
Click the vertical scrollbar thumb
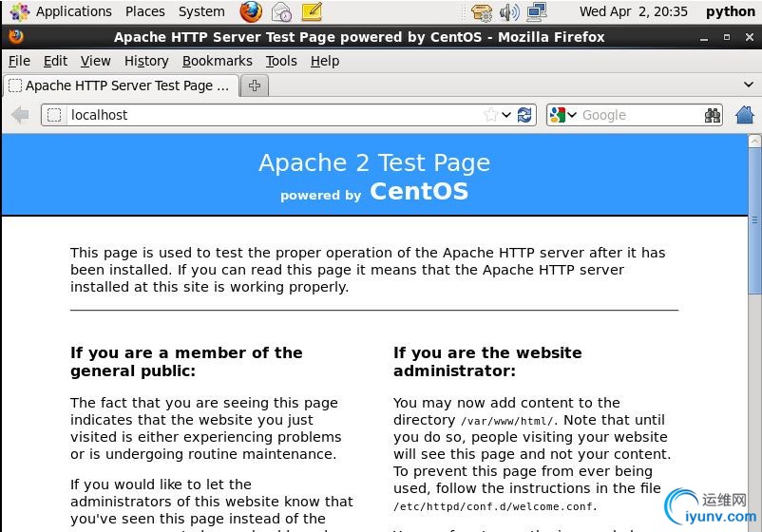coord(754,221)
